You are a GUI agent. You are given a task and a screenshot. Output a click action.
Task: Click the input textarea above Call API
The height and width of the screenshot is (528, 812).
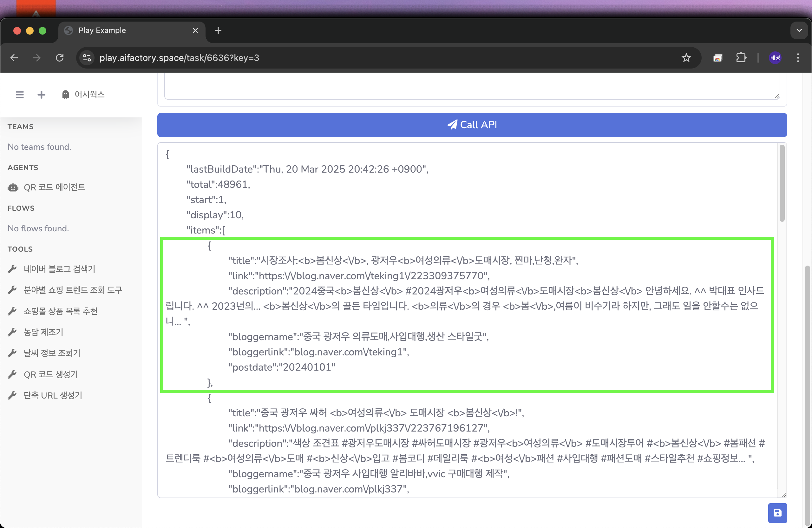tap(472, 86)
